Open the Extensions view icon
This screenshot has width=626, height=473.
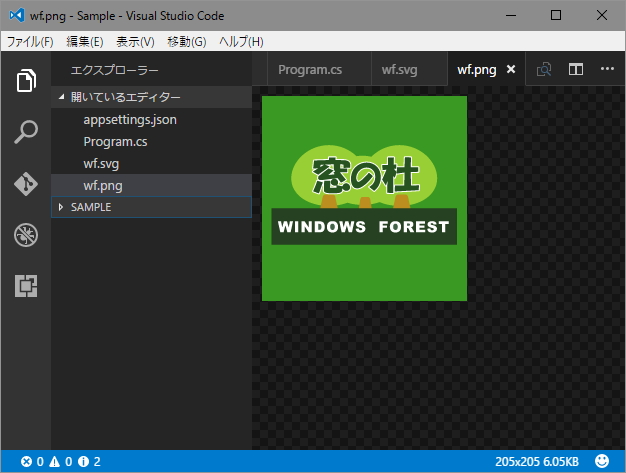pos(26,286)
